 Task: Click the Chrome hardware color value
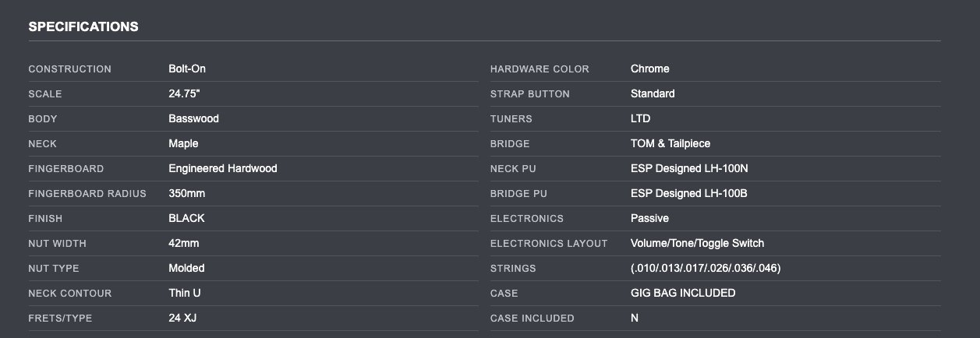click(x=649, y=69)
